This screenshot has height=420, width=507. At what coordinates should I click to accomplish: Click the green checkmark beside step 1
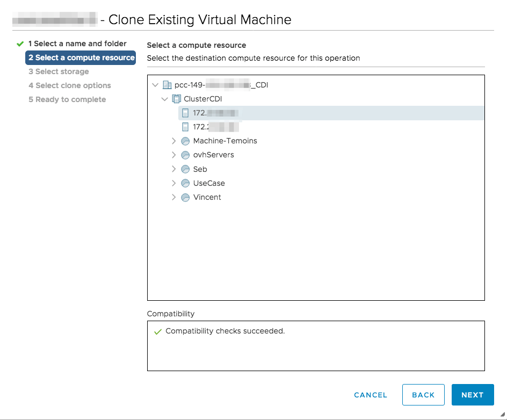(x=20, y=44)
